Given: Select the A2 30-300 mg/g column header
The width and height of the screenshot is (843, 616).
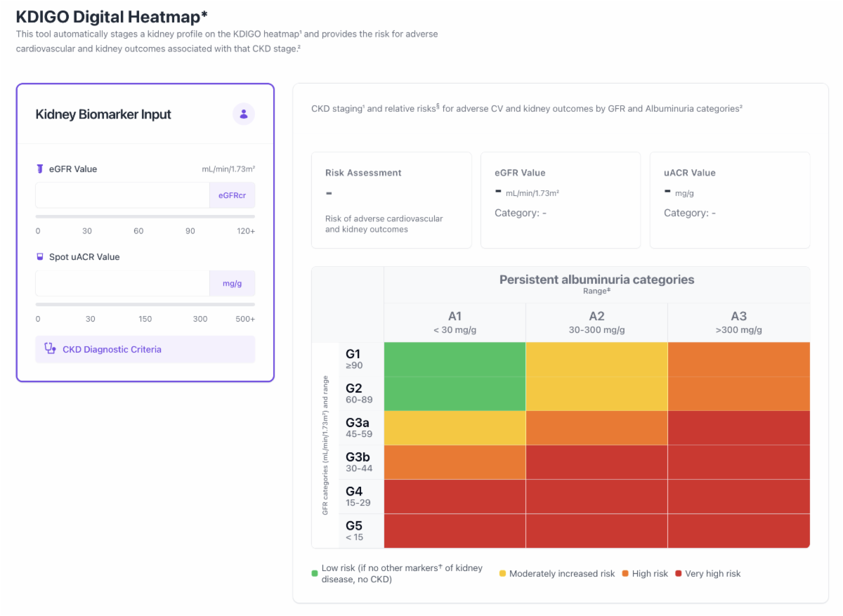Looking at the screenshot, I should [596, 322].
